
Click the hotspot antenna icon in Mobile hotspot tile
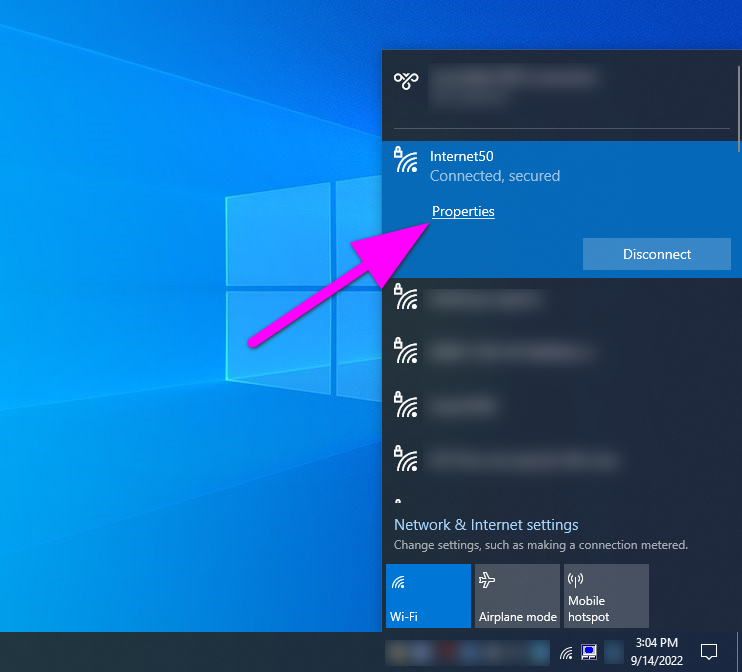tap(575, 579)
